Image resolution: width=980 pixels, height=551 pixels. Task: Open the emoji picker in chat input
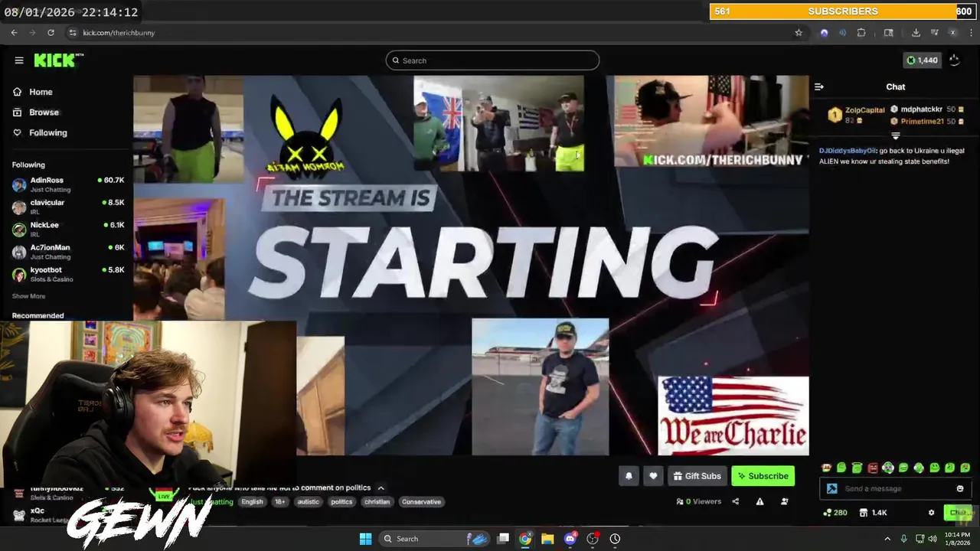tap(960, 488)
